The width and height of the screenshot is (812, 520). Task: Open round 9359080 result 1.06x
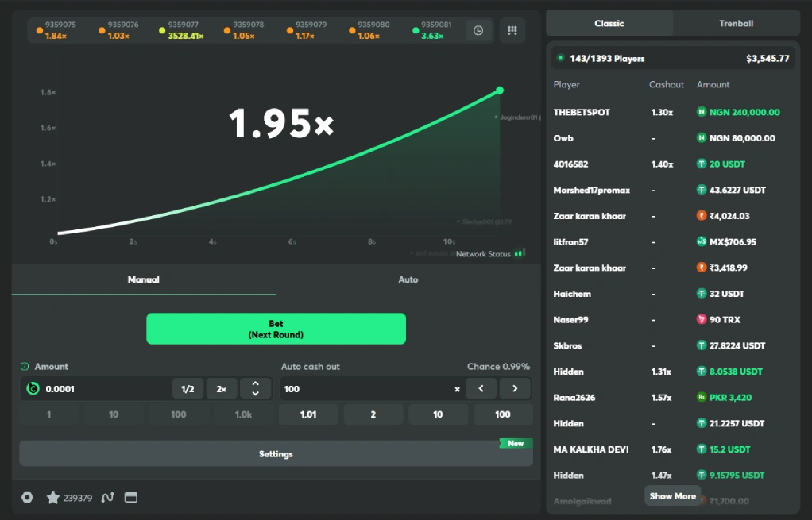point(369,30)
